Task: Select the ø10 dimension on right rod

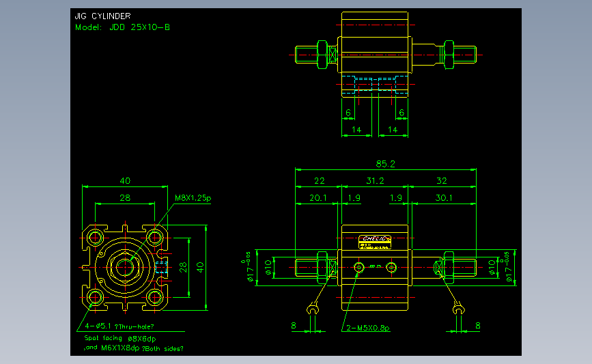Action: (x=492, y=267)
